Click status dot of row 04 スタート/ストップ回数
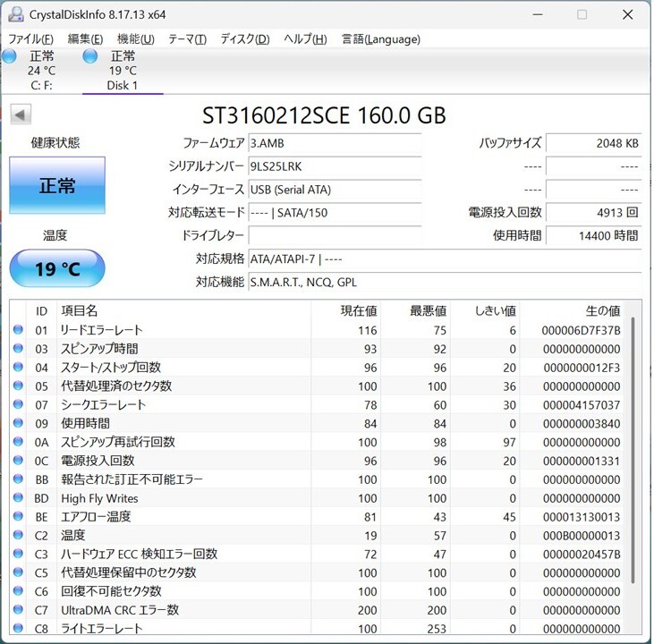This screenshot has width=654, height=644. [x=18, y=367]
